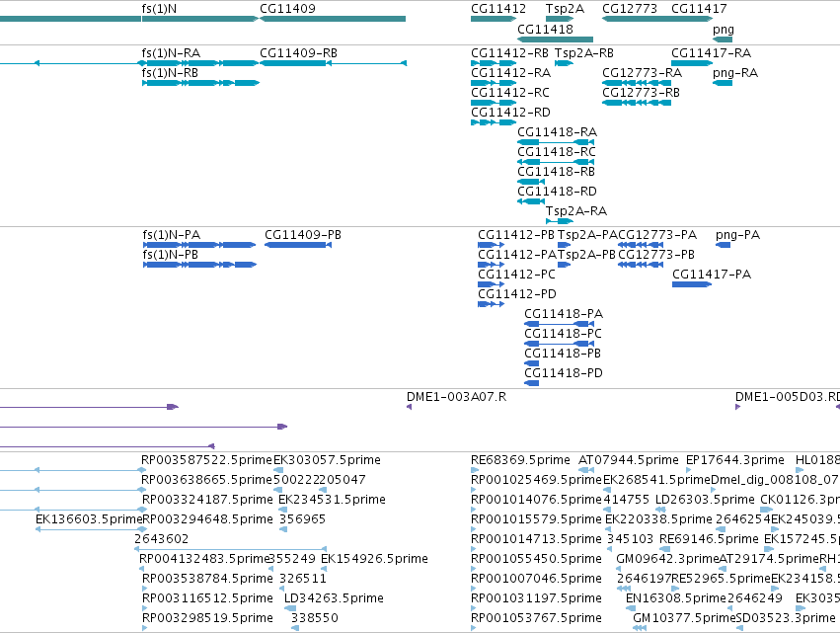Click the CG11417-RA transcript label

[711, 53]
